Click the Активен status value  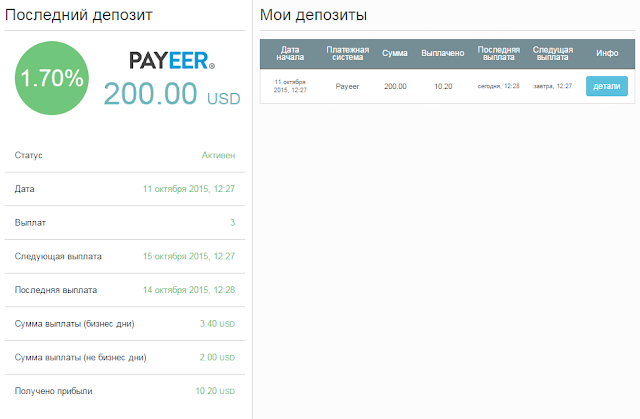[x=218, y=155]
